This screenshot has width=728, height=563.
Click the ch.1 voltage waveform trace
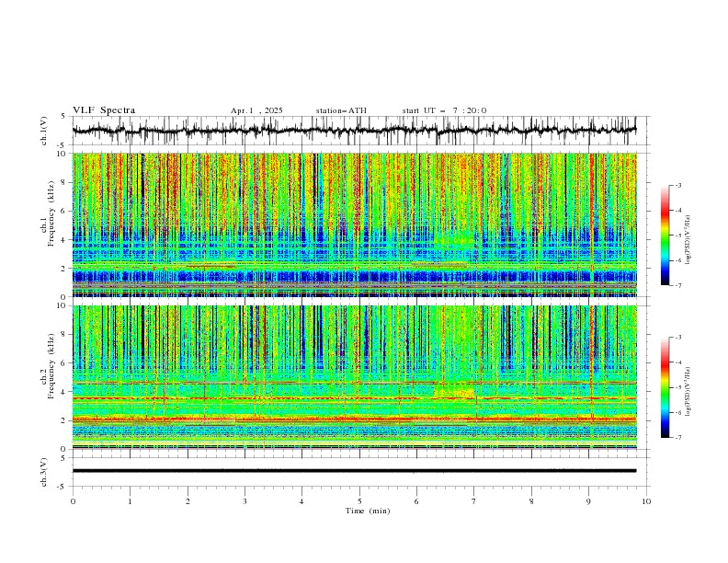354,131
